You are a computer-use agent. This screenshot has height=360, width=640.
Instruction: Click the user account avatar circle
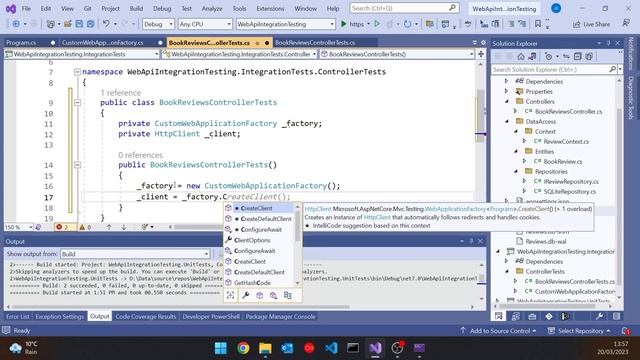556,8
